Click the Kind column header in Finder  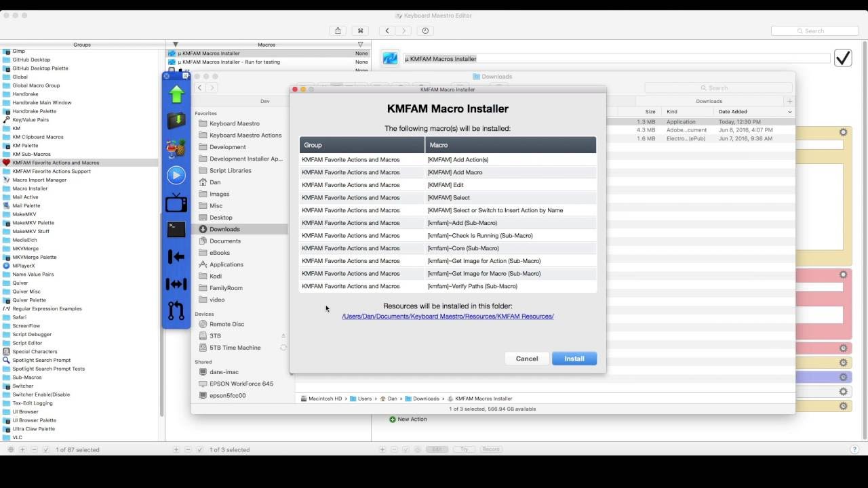(688, 112)
